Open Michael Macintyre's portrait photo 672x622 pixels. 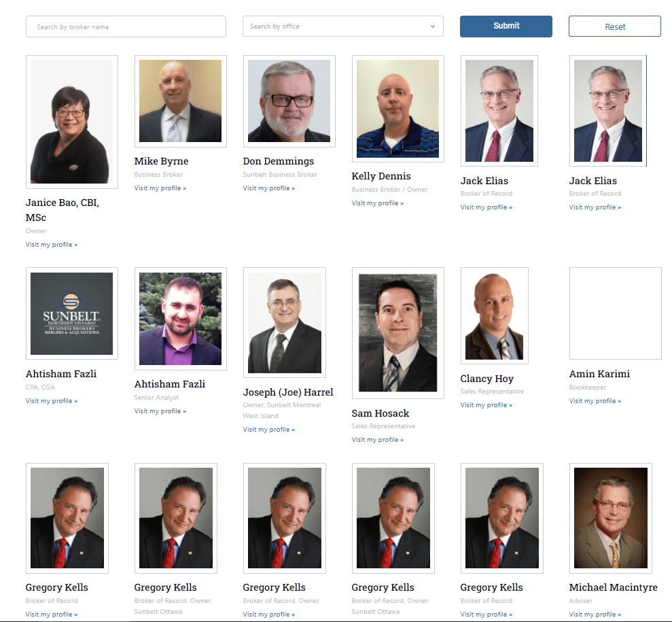611,518
